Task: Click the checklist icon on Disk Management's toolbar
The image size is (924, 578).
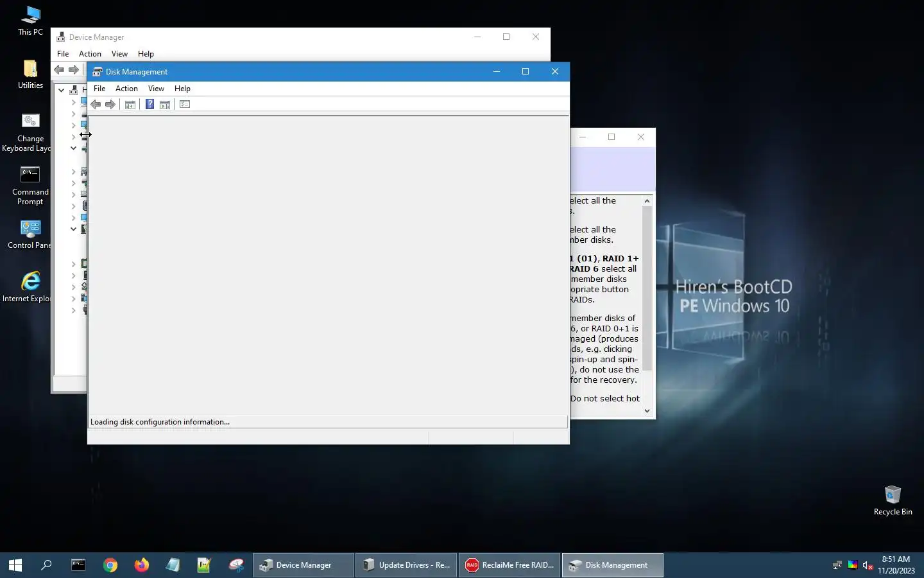Action: [x=185, y=105]
